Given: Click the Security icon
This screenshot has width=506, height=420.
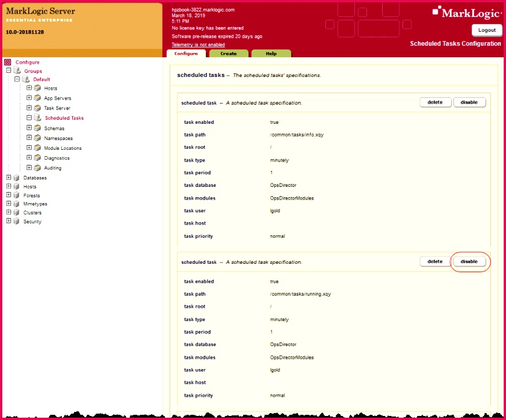Looking at the screenshot, I should (16, 222).
